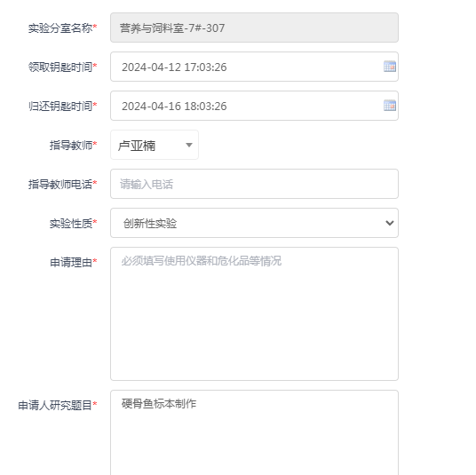Click the 领取钥匙时间 date-time field

tap(254, 67)
